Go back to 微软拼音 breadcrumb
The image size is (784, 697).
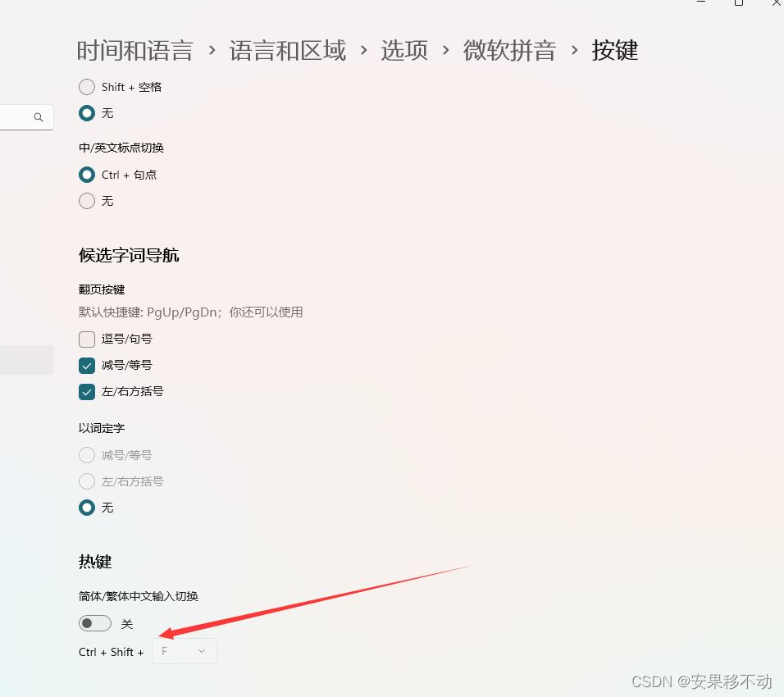click(x=509, y=51)
